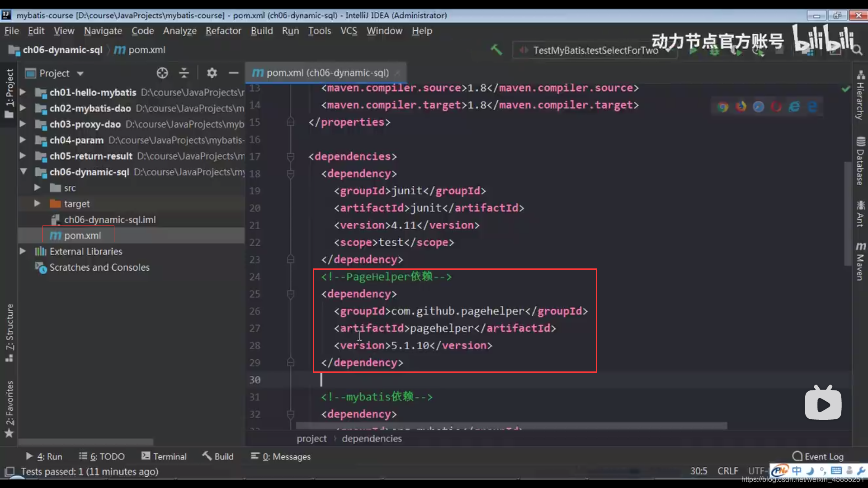Image resolution: width=868 pixels, height=488 pixels.
Task: Click the 30:5 caret position indicator
Action: tap(698, 471)
